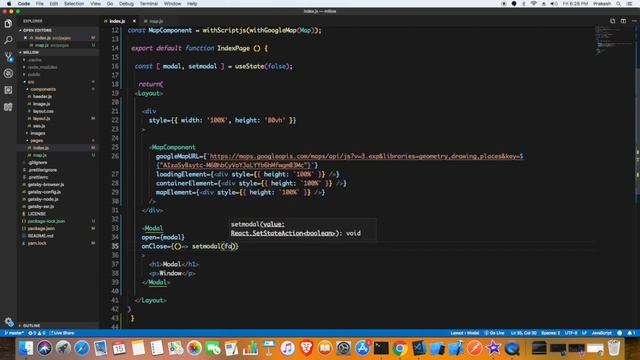Viewport: 640px width, 360px height.
Task: Open Spotlight search in the menu bar
Action: 619,4
